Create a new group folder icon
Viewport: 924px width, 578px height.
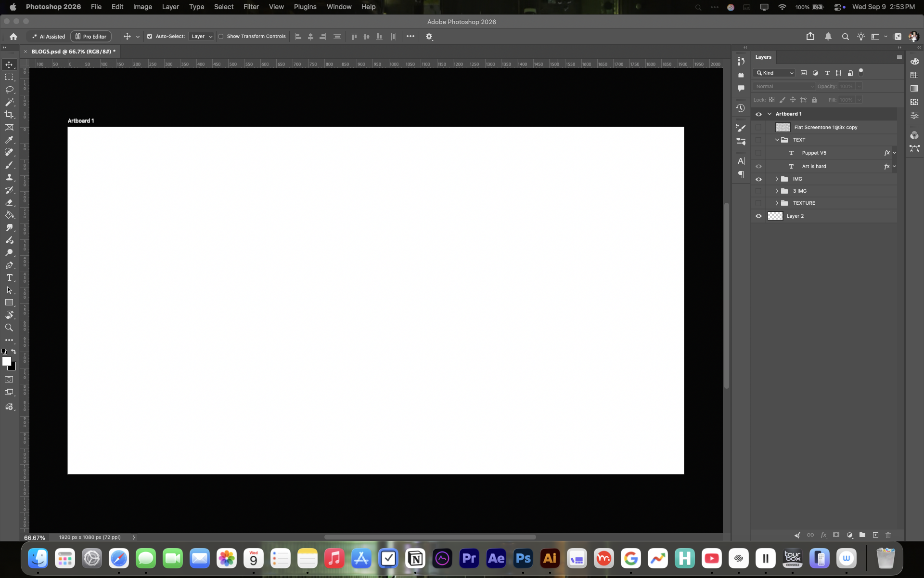862,535
